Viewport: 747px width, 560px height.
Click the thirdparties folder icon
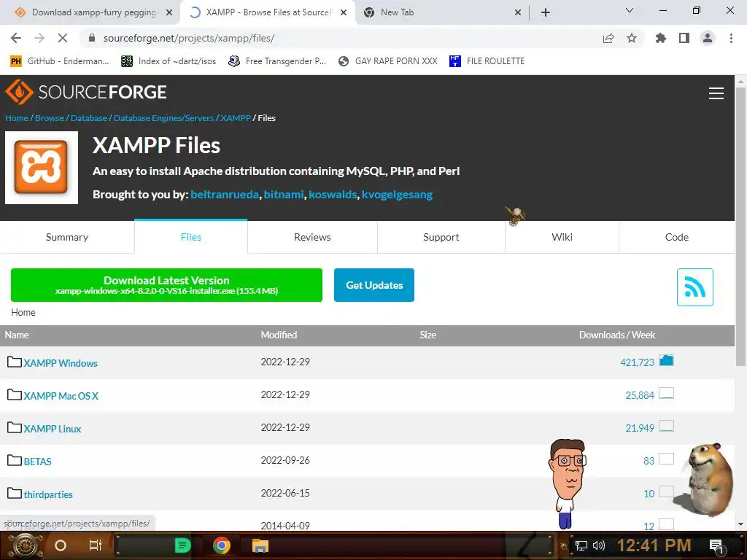point(15,494)
